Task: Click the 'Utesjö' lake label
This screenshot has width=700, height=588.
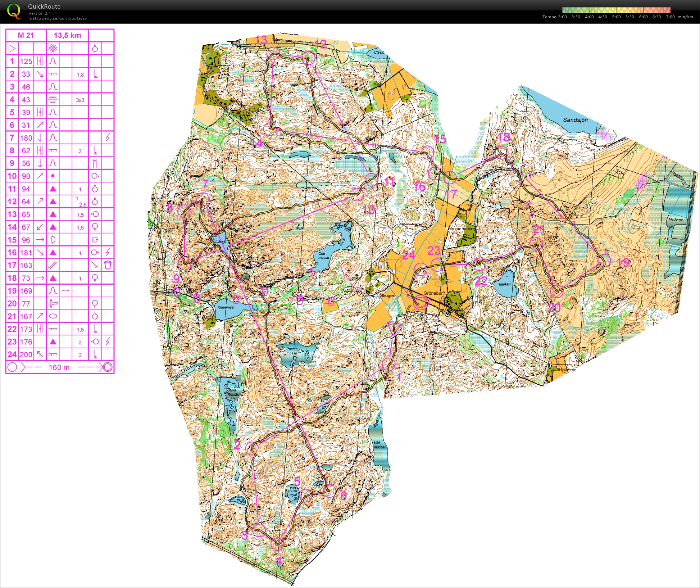Action: tap(379, 53)
